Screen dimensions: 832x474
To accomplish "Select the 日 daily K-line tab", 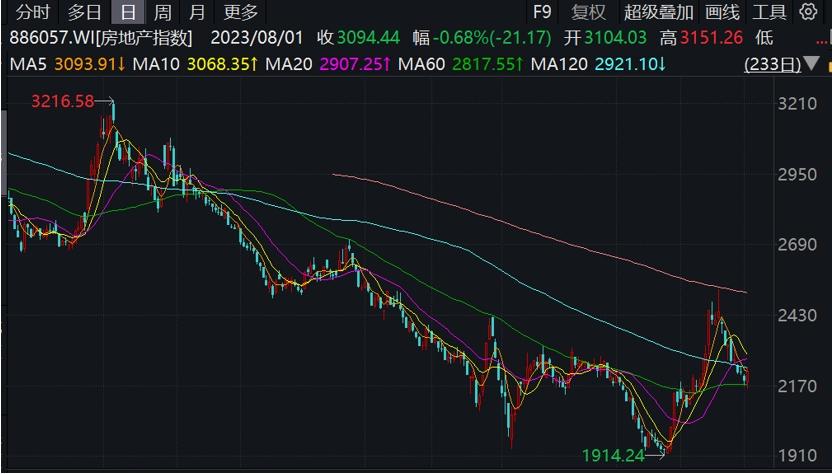I will (127, 12).
